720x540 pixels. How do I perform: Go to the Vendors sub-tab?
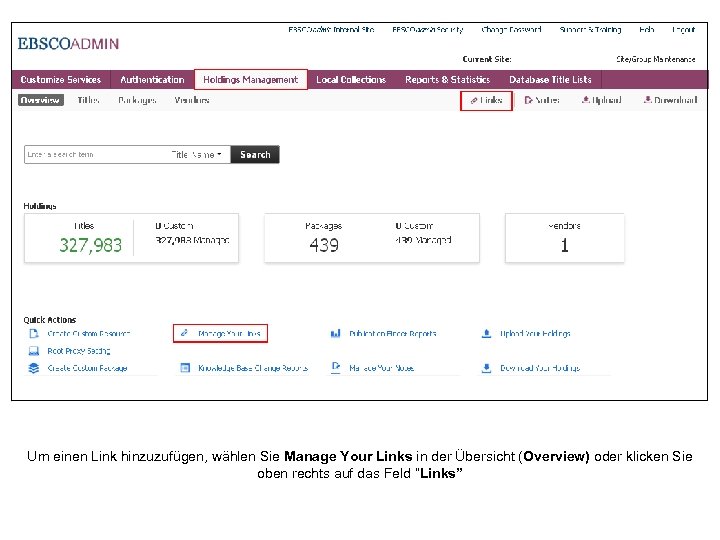point(191,100)
